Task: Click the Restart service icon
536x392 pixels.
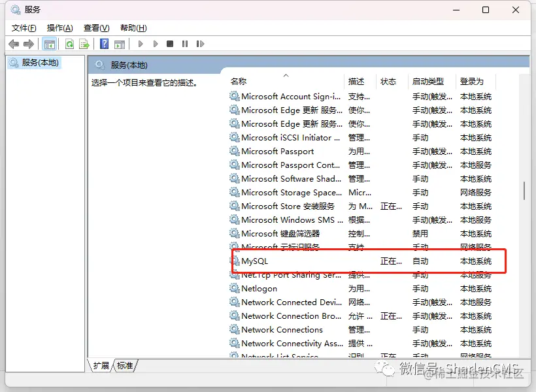Action: coord(200,44)
